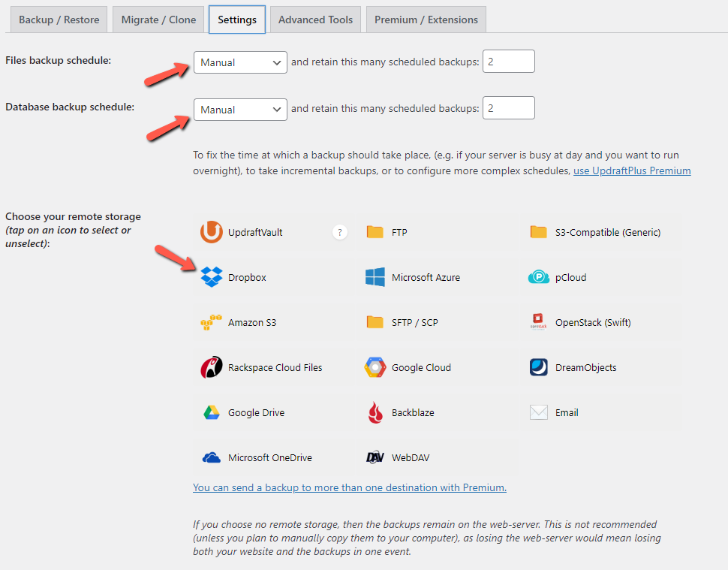
Task: Click the 'Choose your remote storage' heading
Action: 73,216
